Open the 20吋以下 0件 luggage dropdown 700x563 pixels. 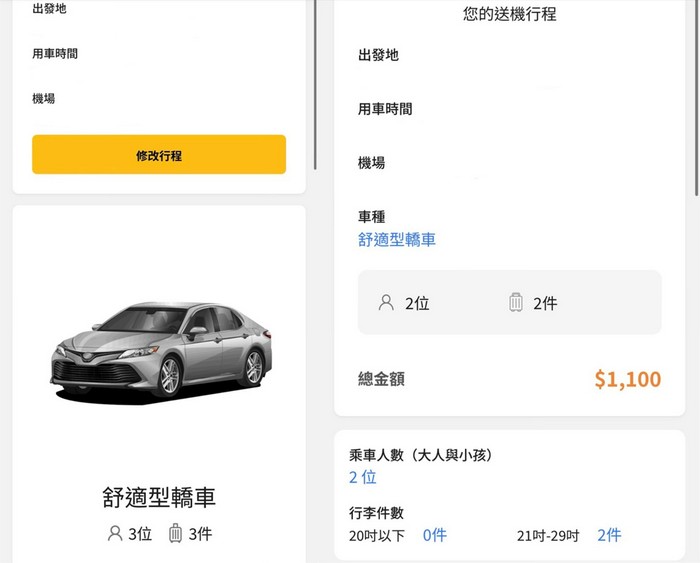pyautogui.click(x=434, y=536)
